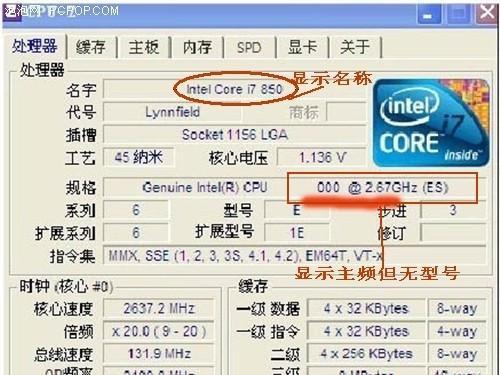This screenshot has width=500, height=375.
Task: Click the Lynnfield code name field
Action: coord(172,112)
